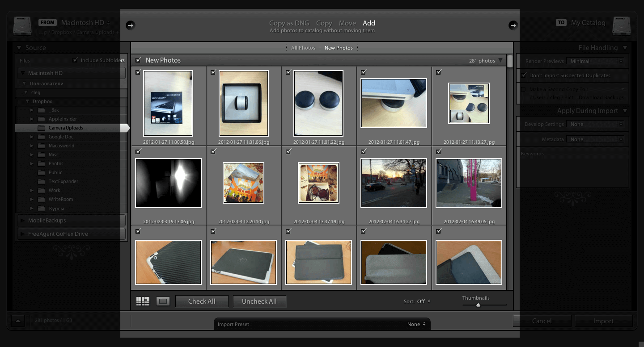This screenshot has width=644, height=347.
Task: Open the Render Previews dropdown
Action: [x=595, y=61]
